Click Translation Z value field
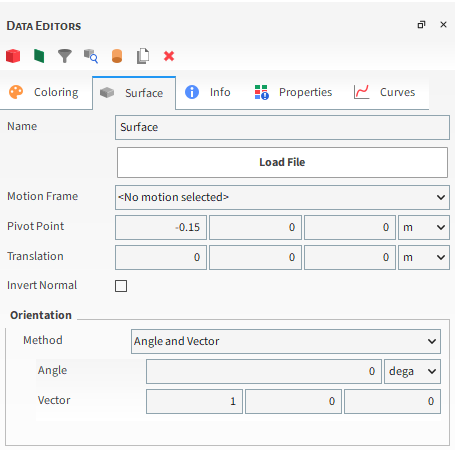 click(x=350, y=257)
